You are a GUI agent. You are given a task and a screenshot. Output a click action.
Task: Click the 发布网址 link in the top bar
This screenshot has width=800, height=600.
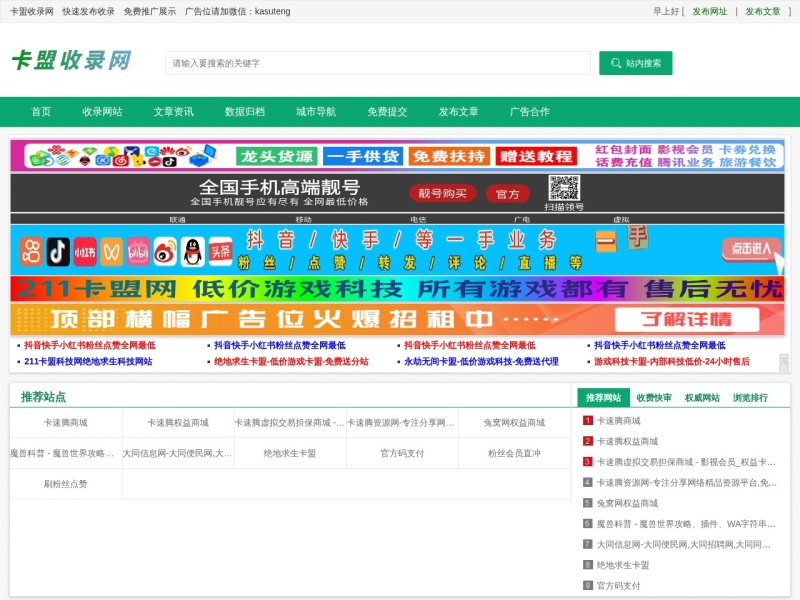(709, 11)
